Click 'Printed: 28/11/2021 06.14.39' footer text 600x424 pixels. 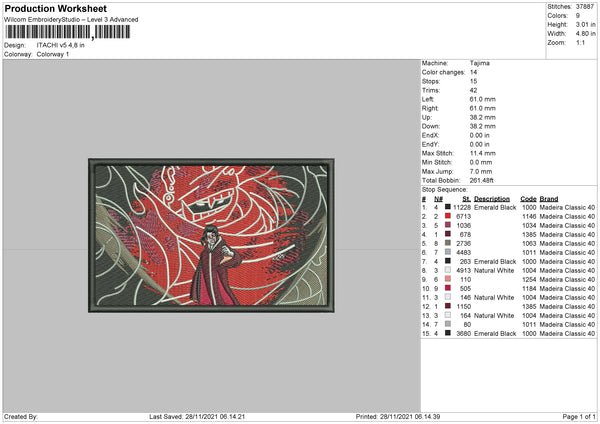point(398,416)
